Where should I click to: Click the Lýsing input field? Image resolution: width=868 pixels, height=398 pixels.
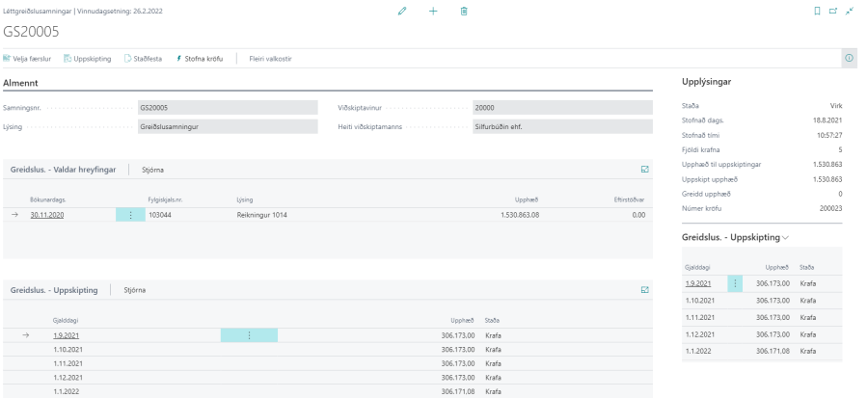point(228,126)
